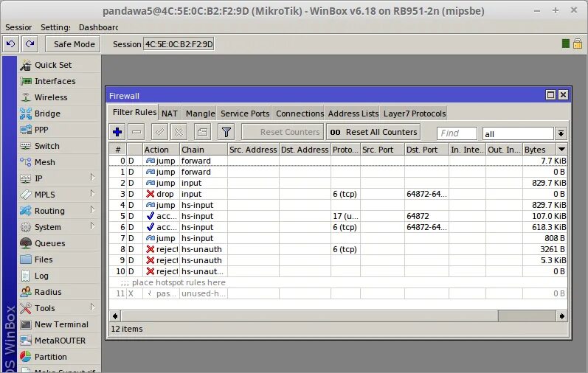Screen dimensions: 588x373
Task: Select Bridge in the sidebar
Action: tap(59, 114)
